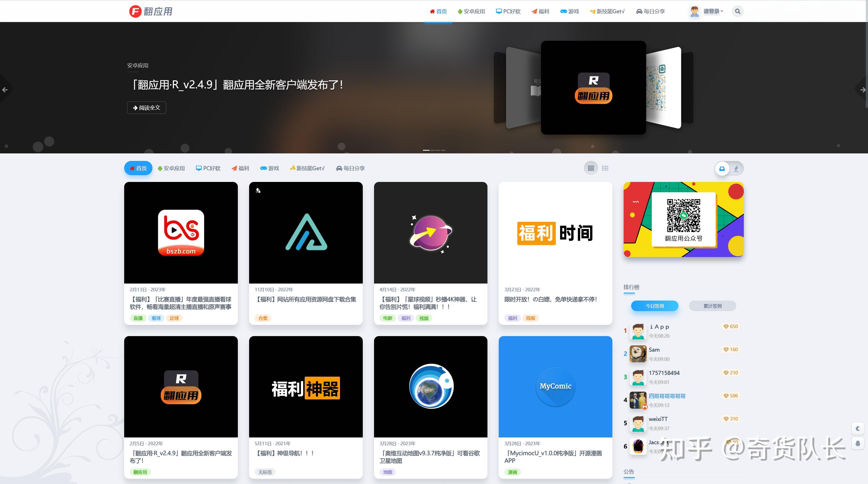Open user Sam avatar in ranking
The image size is (868, 484).
click(638, 354)
